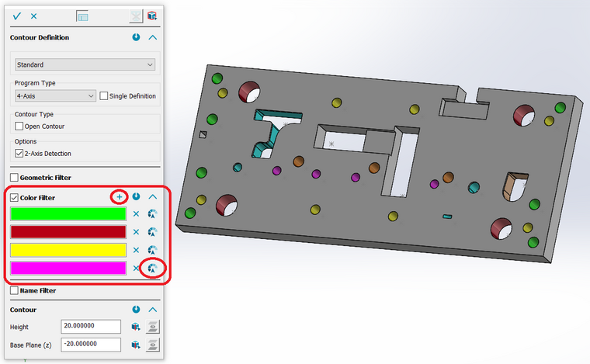
Task: Confirm with the blue checkmark icon
Action: coord(17,16)
